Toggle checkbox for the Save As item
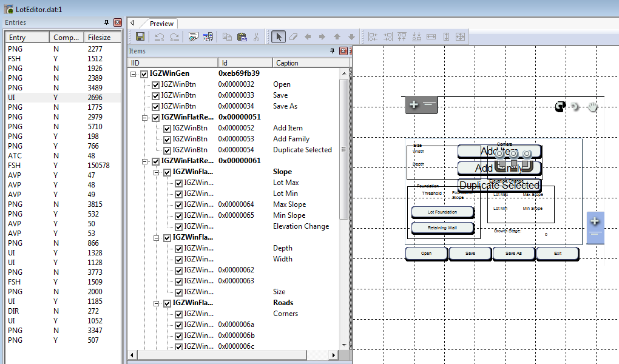 point(155,107)
